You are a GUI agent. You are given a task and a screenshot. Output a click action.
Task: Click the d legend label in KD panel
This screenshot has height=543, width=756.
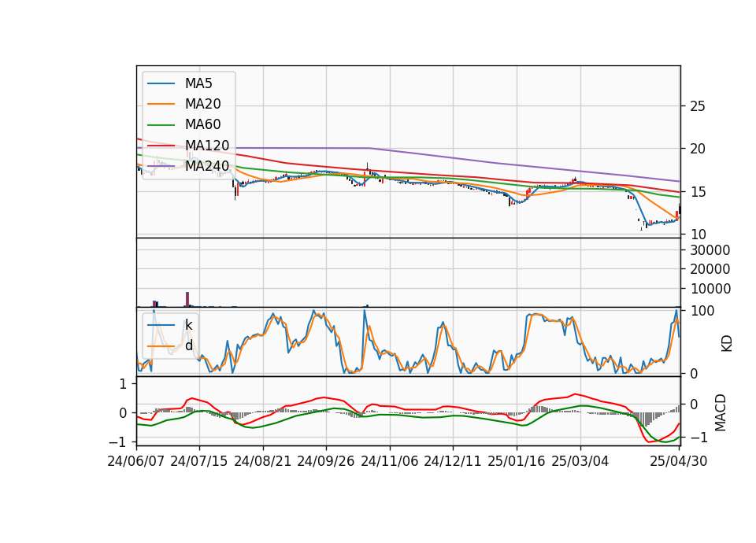pyautogui.click(x=188, y=345)
